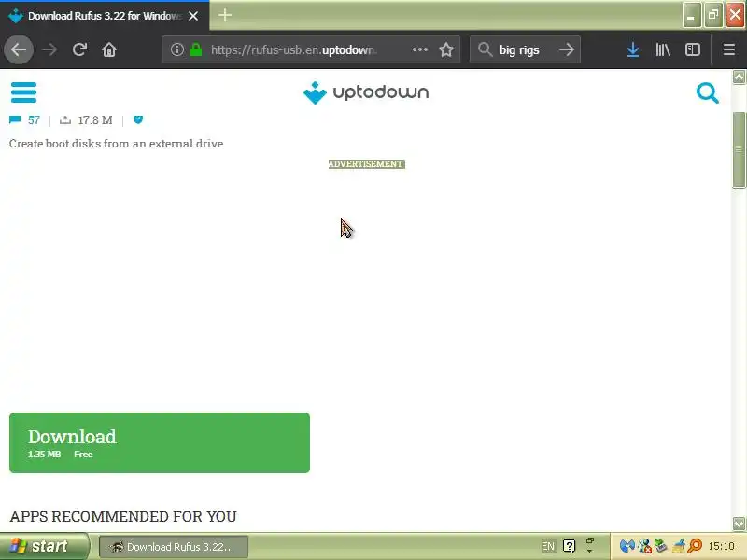Image resolution: width=747 pixels, height=560 pixels.
Task: Click the orange magnifier tray icon
Action: pyautogui.click(x=696, y=546)
